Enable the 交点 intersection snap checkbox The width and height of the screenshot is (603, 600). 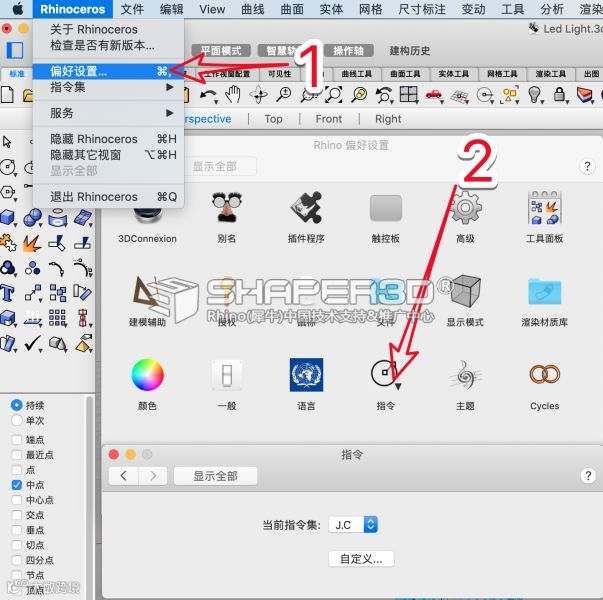(17, 515)
